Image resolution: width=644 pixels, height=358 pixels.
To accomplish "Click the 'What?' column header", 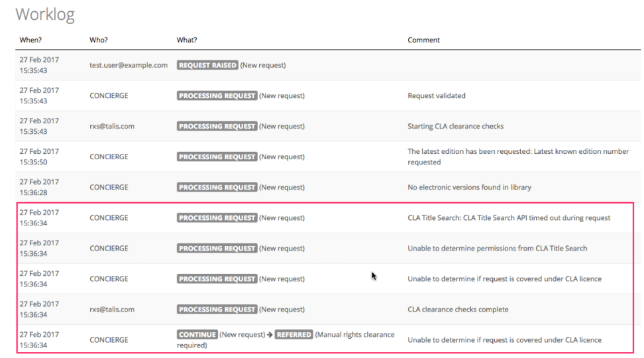I will click(x=187, y=40).
